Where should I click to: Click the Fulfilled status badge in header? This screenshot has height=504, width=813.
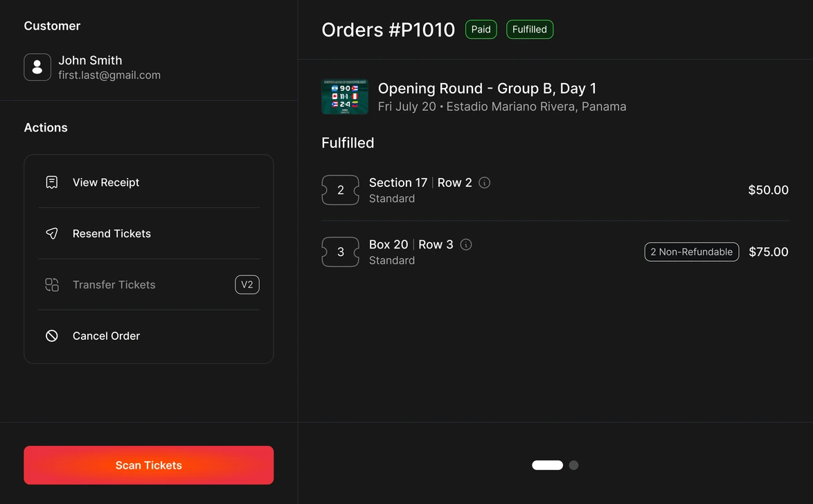pyautogui.click(x=529, y=30)
